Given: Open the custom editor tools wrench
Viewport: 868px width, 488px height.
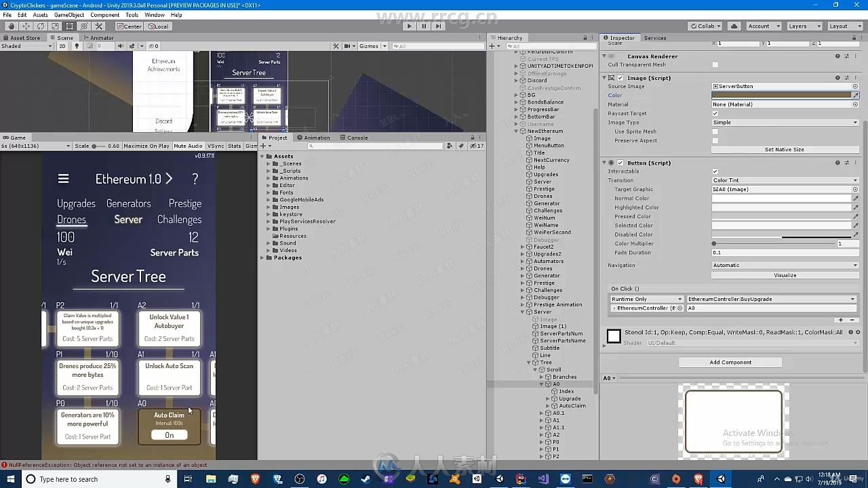Looking at the screenshot, I should coord(98,26).
